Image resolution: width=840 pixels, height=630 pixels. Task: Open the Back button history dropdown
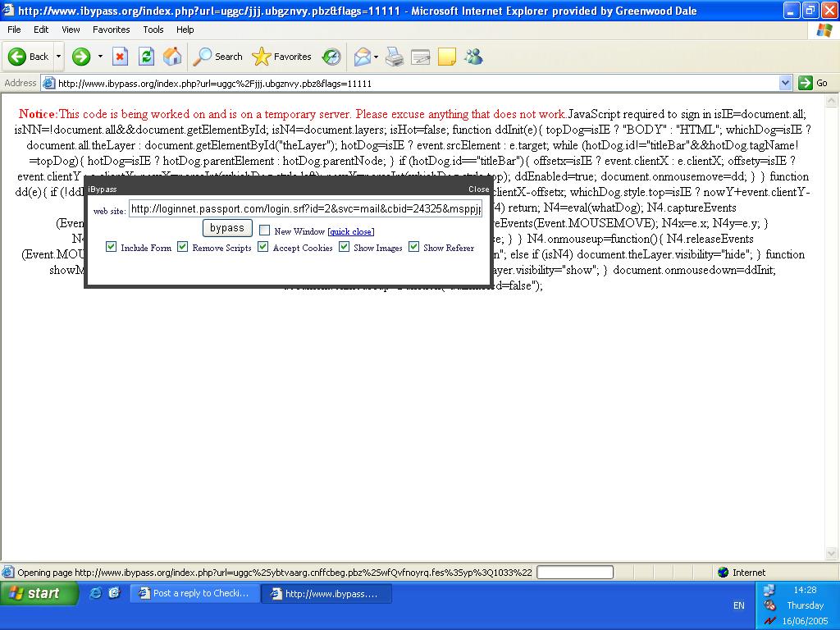tap(58, 57)
